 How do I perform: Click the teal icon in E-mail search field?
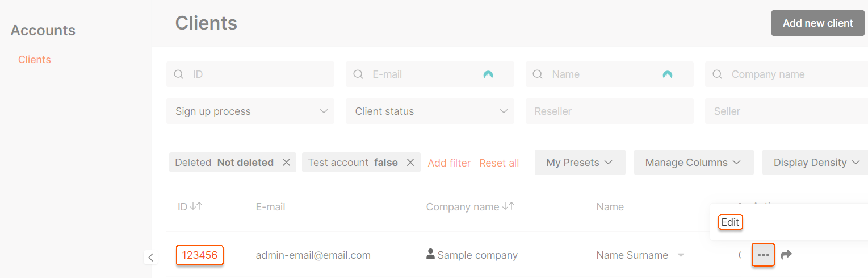[x=488, y=75]
